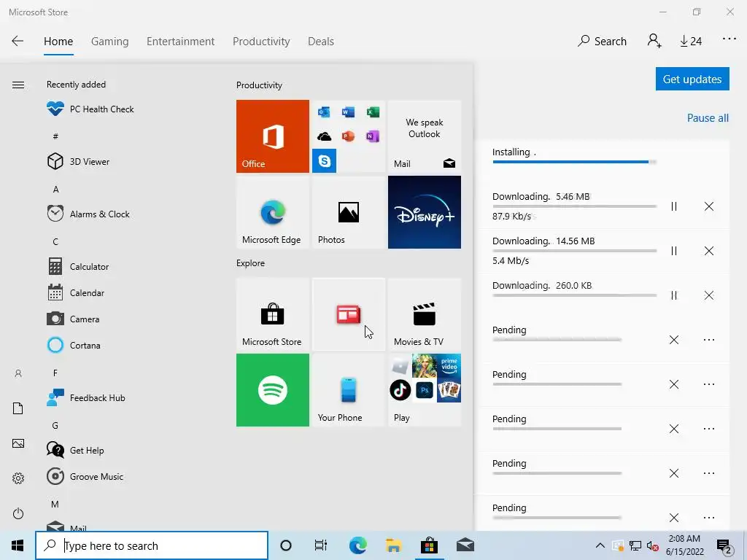Viewport: 747px width, 560px height.
Task: Switch to the Gaming tab
Action: (x=110, y=42)
